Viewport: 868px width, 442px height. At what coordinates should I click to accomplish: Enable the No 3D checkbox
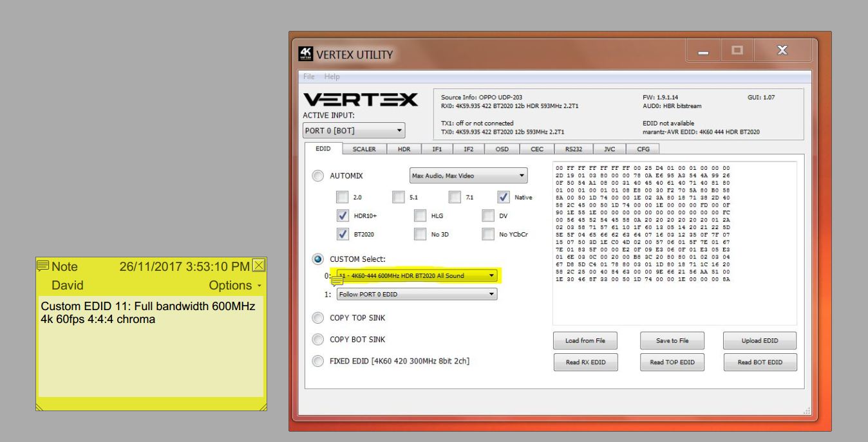pyautogui.click(x=420, y=234)
